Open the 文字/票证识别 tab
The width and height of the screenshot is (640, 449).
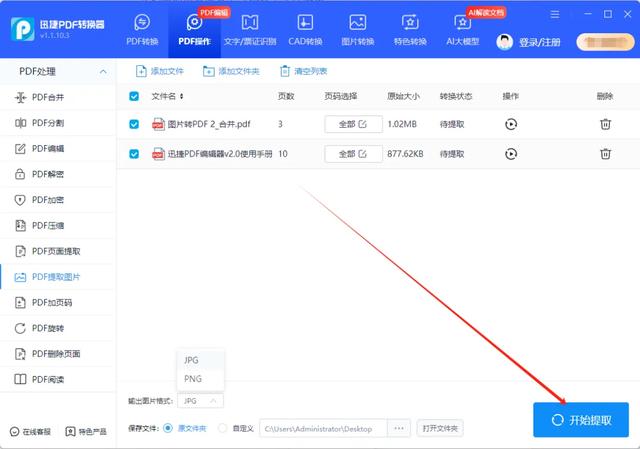tap(250, 30)
